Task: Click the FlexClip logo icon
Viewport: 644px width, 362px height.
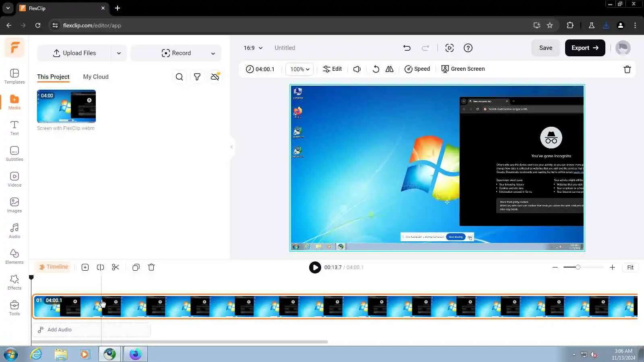Action: click(x=14, y=47)
